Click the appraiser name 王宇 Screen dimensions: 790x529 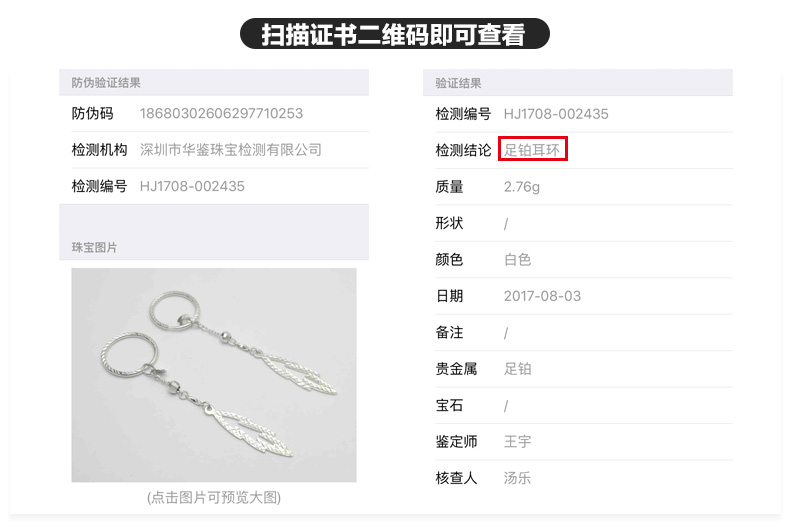point(517,441)
